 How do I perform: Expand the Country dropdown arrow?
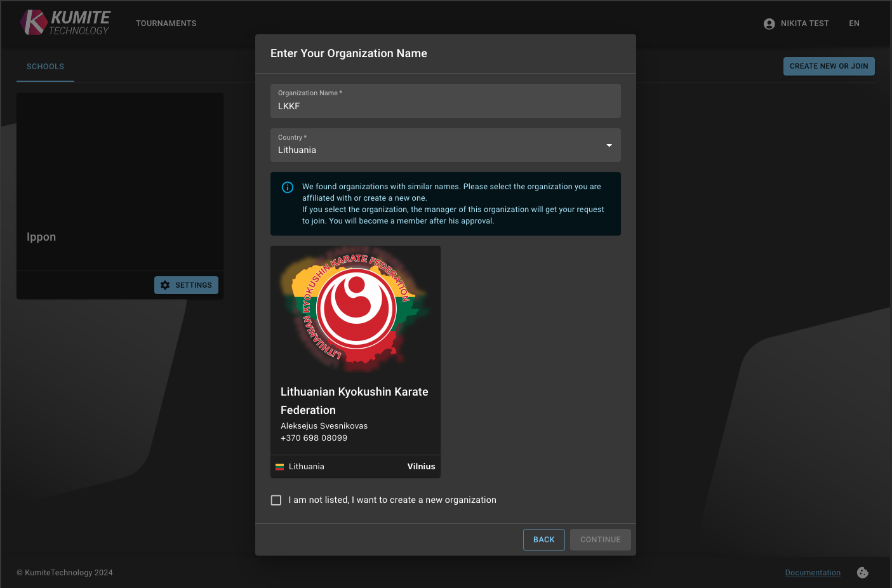[x=609, y=145]
